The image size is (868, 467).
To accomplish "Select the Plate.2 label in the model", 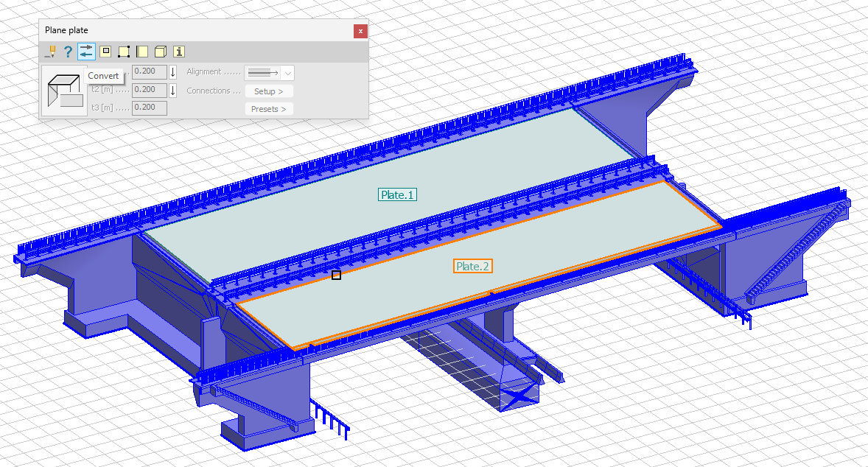I will [x=472, y=267].
